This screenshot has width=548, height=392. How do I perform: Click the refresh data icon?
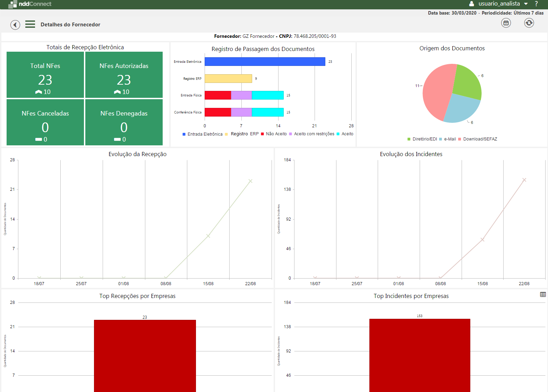[x=529, y=23]
